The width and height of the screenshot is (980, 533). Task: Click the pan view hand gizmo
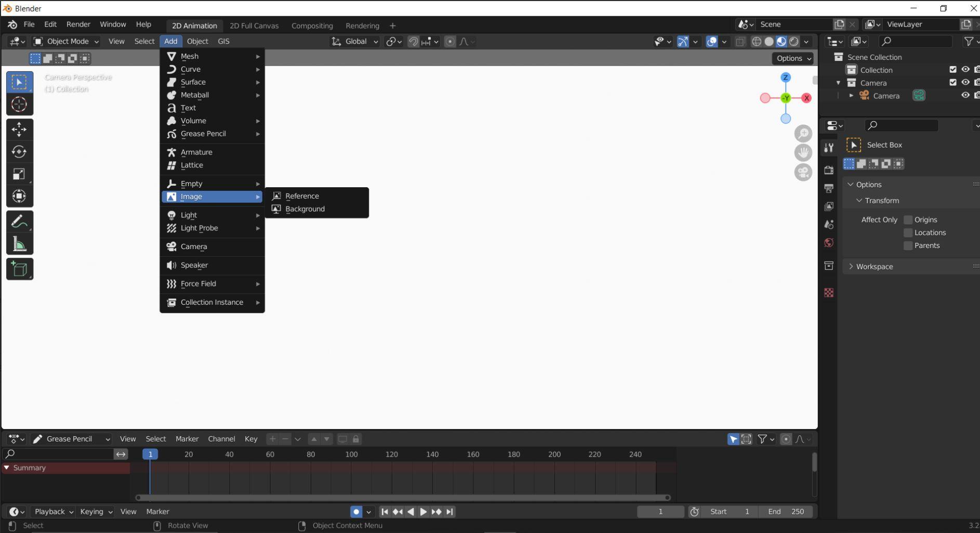(x=803, y=153)
